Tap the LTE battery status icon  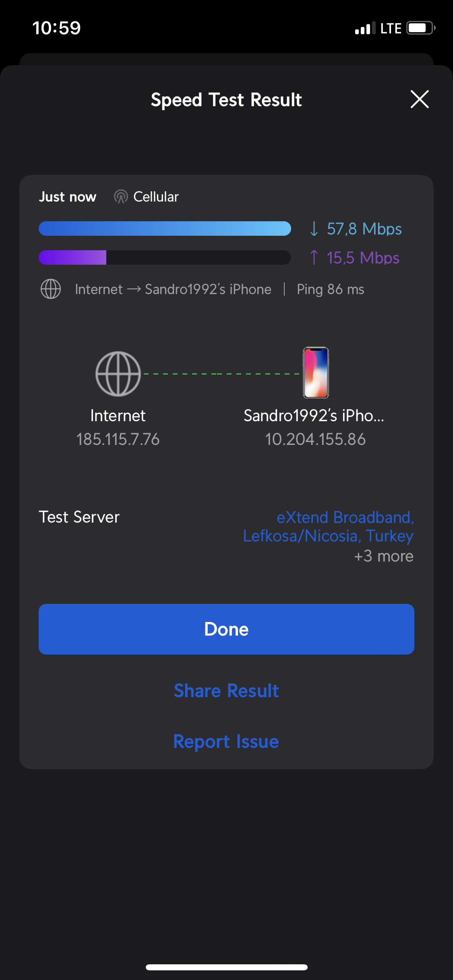click(x=421, y=28)
